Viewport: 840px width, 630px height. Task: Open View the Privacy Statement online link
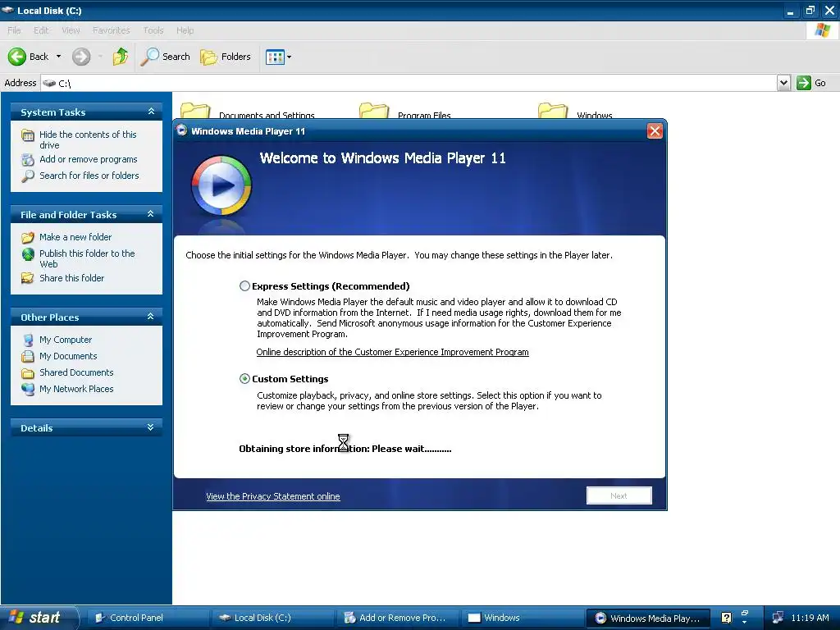pos(272,496)
